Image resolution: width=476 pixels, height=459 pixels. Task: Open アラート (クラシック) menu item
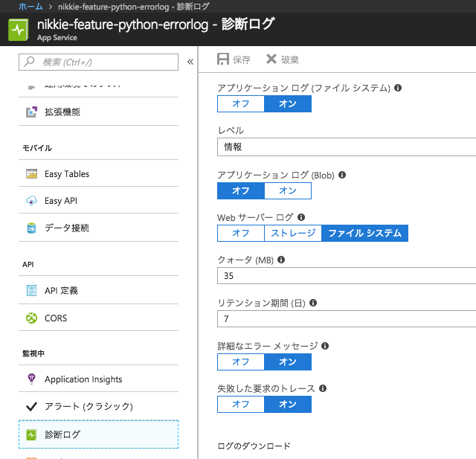point(98,406)
